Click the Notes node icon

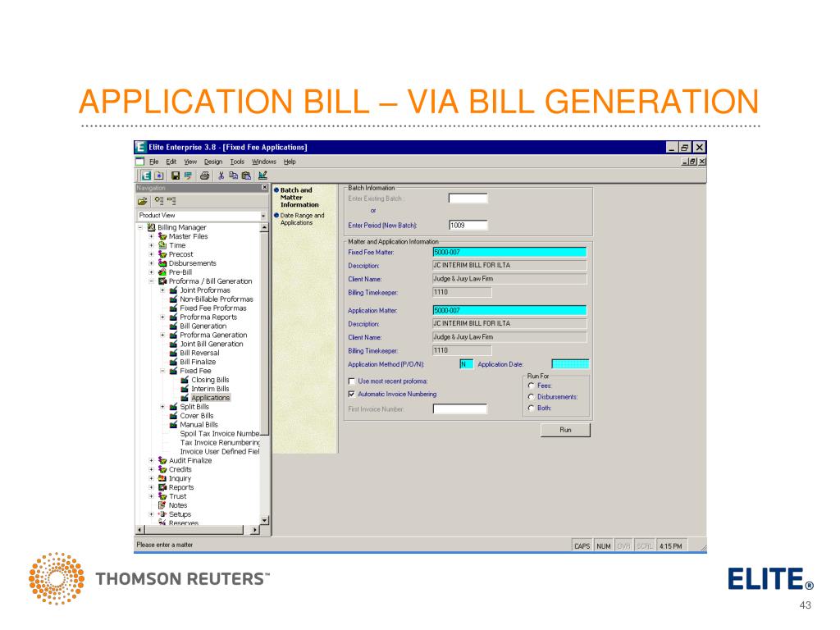162,505
